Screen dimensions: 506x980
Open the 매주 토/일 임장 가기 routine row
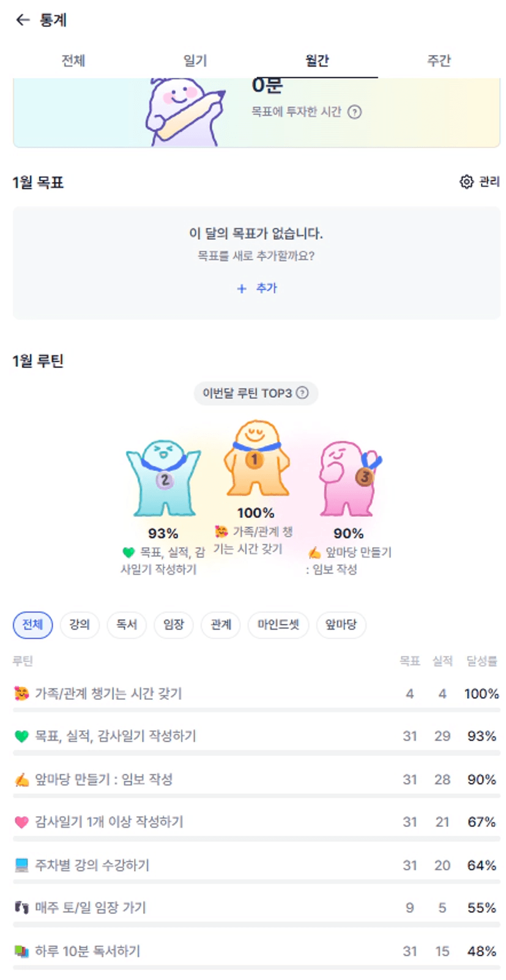coord(91,908)
